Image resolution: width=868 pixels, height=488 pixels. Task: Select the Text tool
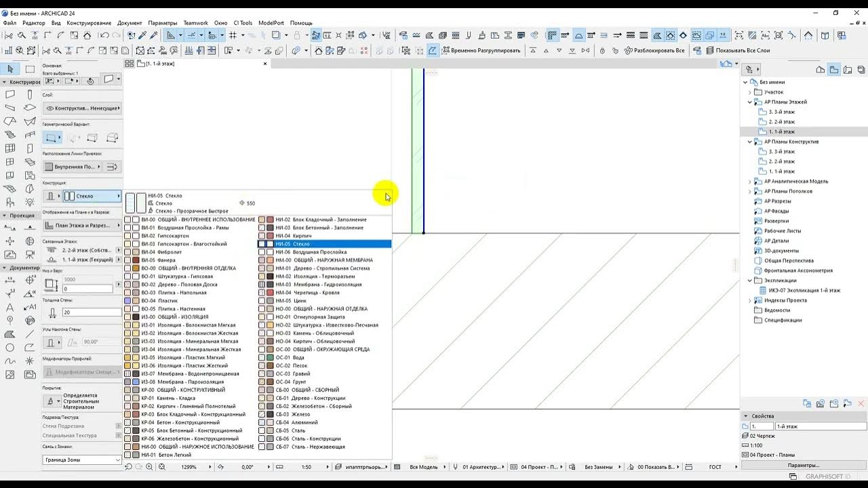(x=10, y=307)
